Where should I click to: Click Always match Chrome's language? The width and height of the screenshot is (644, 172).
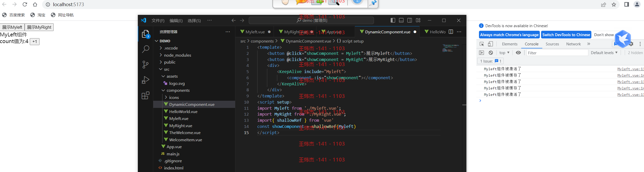(x=509, y=35)
